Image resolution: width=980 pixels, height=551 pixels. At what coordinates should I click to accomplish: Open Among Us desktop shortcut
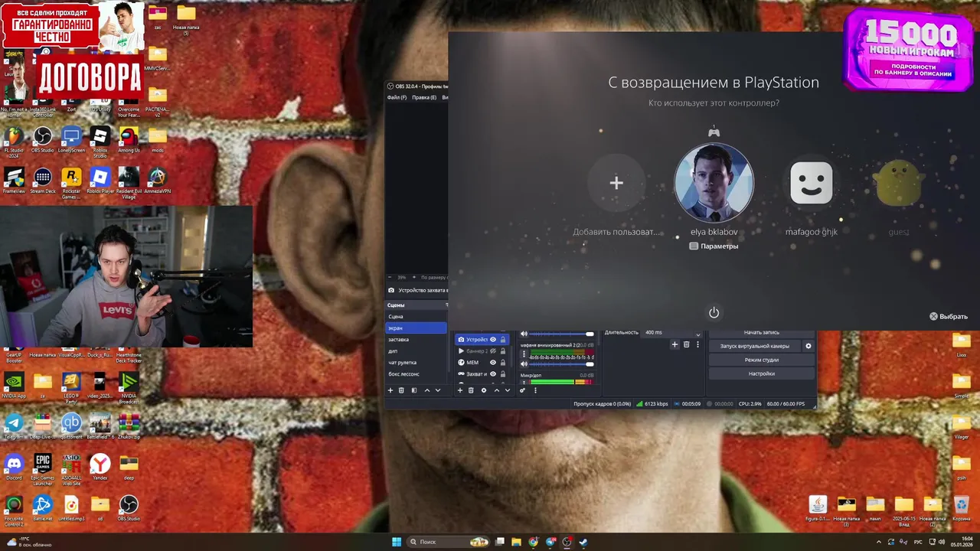(129, 140)
